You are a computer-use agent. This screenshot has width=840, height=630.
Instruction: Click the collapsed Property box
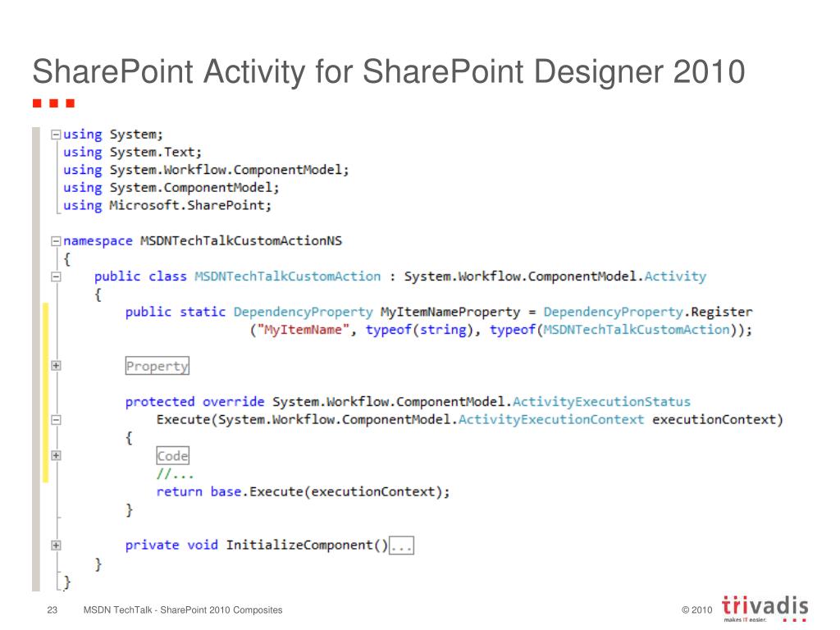point(157,366)
